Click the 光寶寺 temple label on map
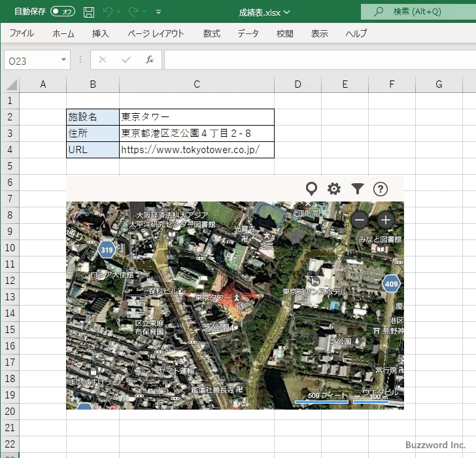 pos(245,229)
